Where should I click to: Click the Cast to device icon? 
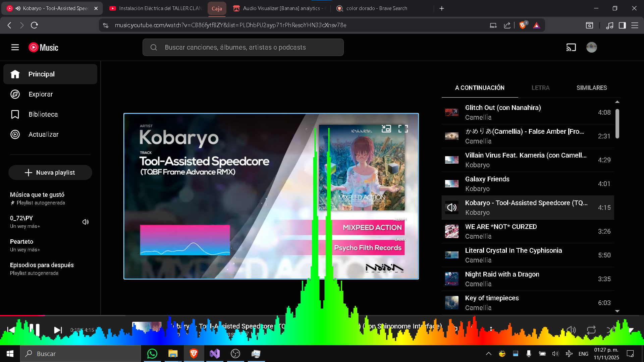571,47
